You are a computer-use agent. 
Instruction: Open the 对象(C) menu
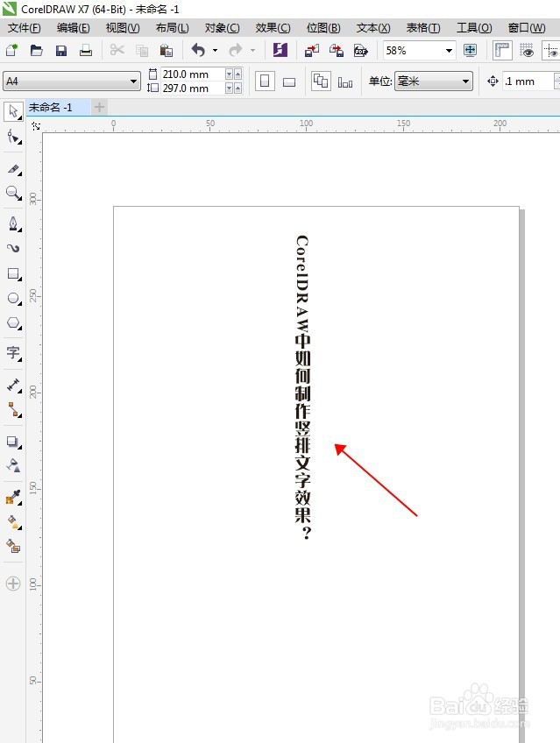222,28
